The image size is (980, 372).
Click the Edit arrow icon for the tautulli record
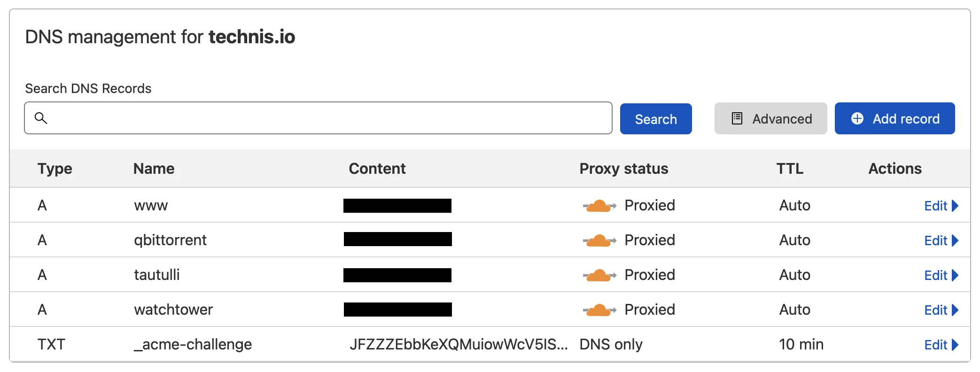(954, 275)
